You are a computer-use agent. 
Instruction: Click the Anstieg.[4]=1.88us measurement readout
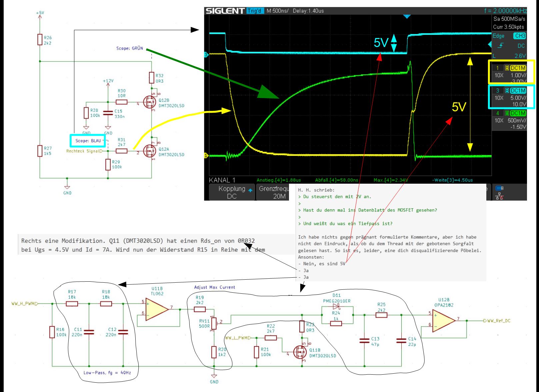tap(279, 180)
